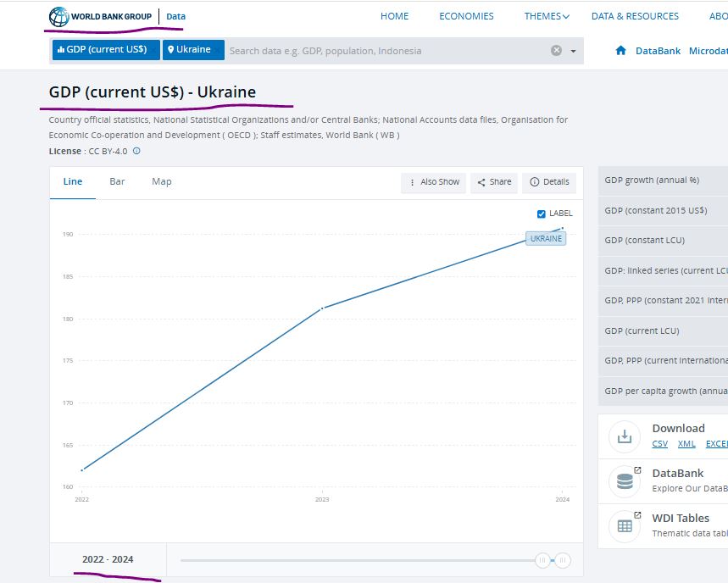Open the home icon next to DataBank
Viewport: 728px width, 583px height.
click(x=620, y=51)
